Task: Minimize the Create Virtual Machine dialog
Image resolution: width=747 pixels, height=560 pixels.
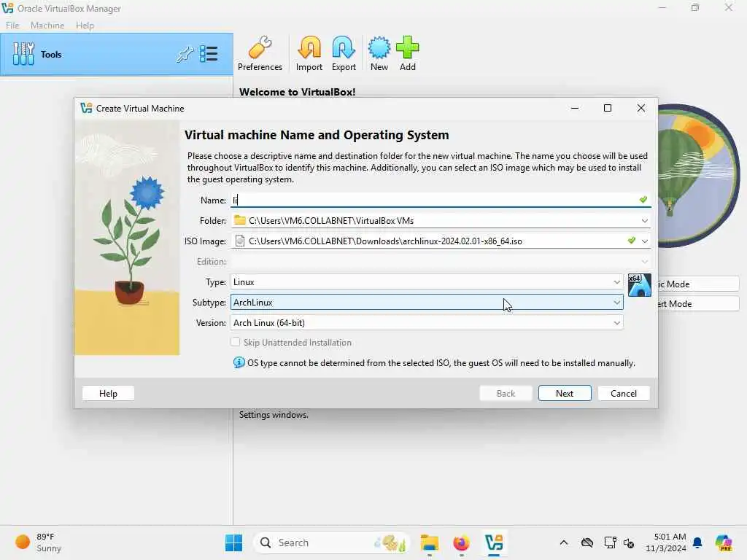Action: tap(575, 108)
